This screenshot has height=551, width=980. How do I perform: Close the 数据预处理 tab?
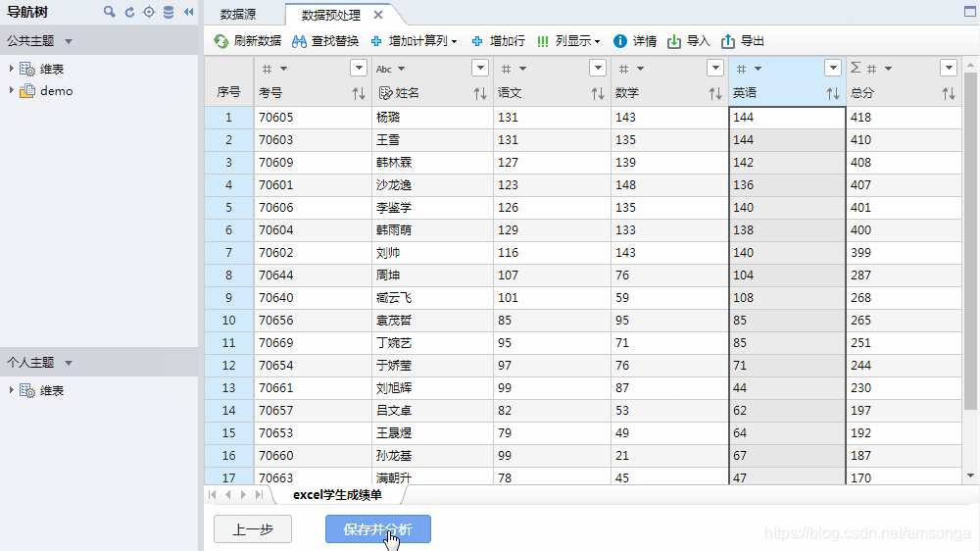click(378, 15)
